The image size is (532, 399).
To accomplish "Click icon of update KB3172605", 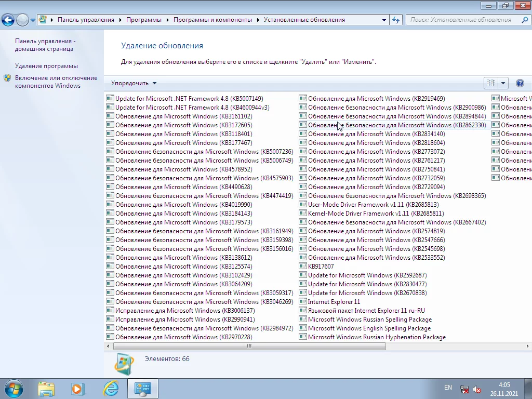I will coord(110,125).
